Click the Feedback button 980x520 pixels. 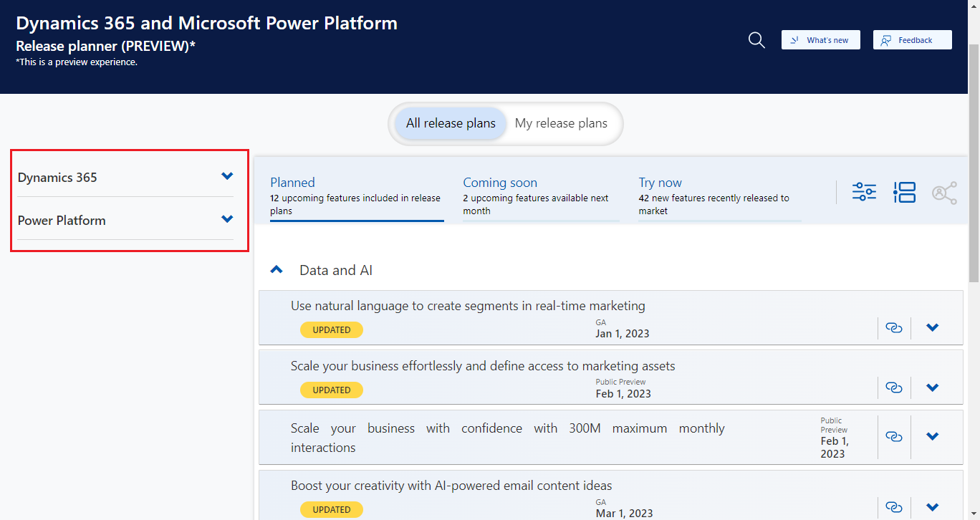pyautogui.click(x=912, y=39)
